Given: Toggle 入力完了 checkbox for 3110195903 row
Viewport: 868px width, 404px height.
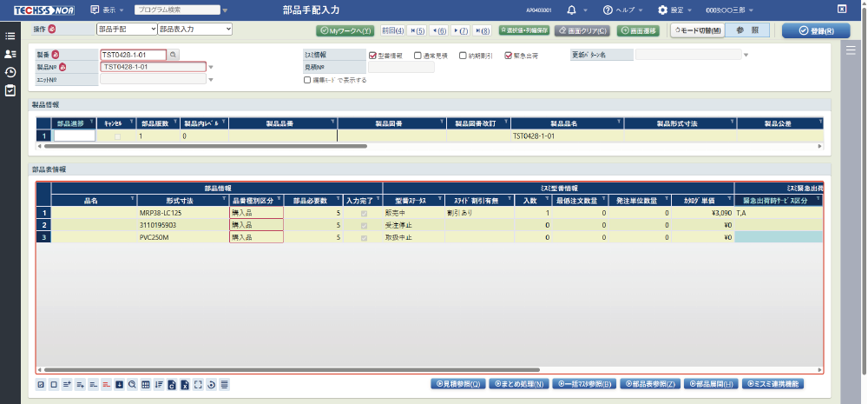Looking at the screenshot, I should click(x=363, y=225).
